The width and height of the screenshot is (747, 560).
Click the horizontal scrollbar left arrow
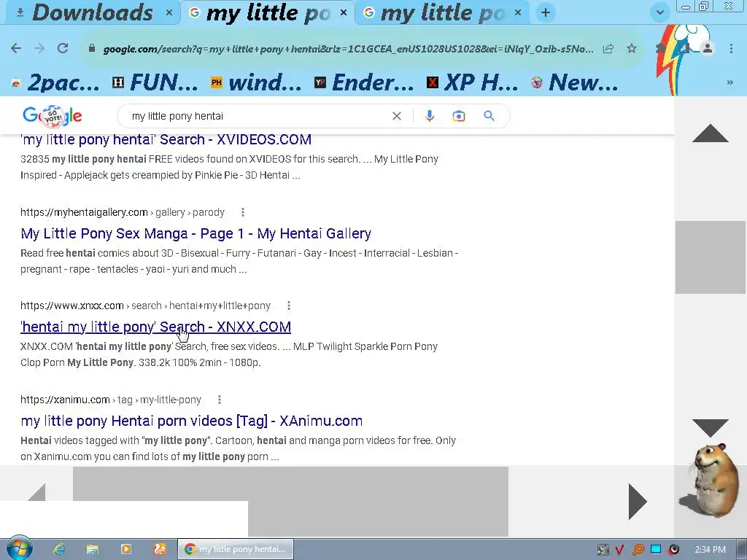tap(37, 492)
